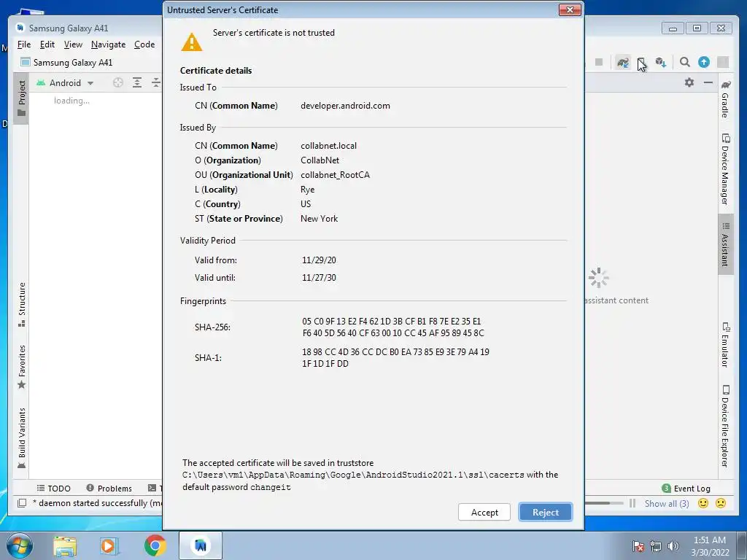Open Assistant panel settings gear
Screen dimensions: 747x560
pyautogui.click(x=689, y=82)
